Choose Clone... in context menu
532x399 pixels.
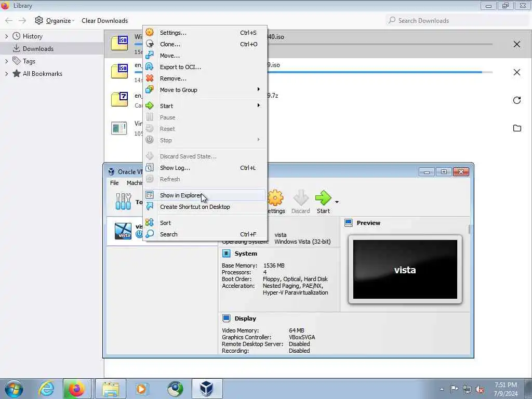[205, 44]
